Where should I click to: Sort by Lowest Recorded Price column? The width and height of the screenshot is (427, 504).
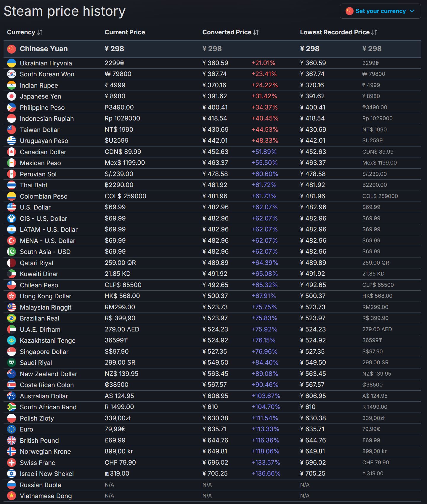[338, 32]
